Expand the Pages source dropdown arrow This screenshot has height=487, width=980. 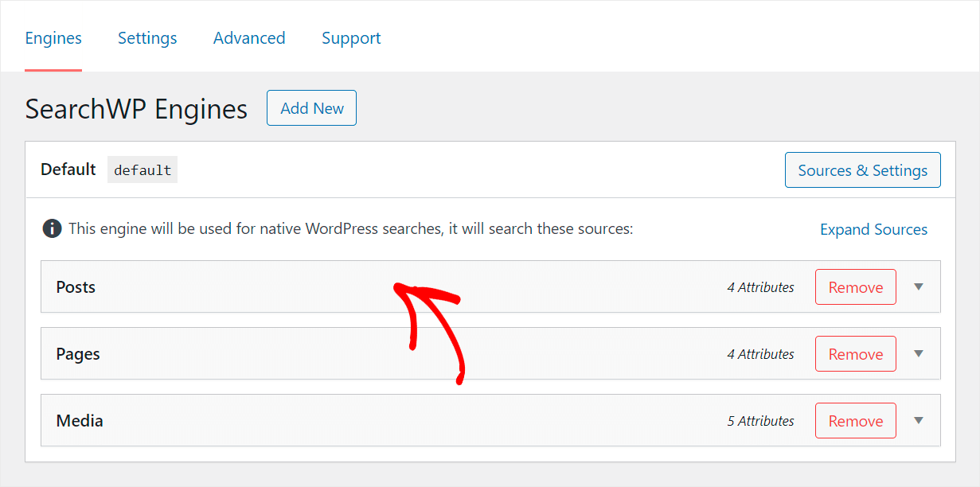point(919,354)
